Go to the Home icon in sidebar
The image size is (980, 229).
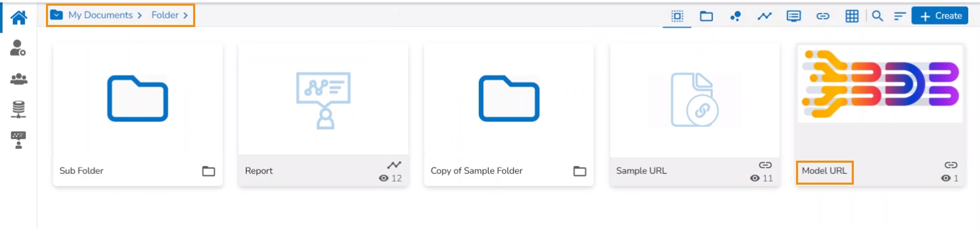click(18, 18)
